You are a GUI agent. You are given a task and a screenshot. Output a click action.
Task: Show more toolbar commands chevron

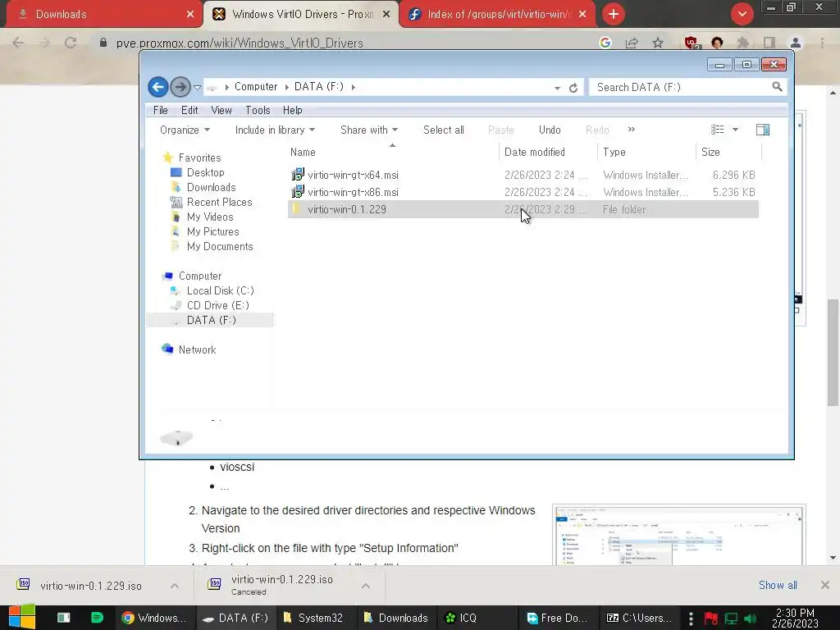tap(632, 130)
